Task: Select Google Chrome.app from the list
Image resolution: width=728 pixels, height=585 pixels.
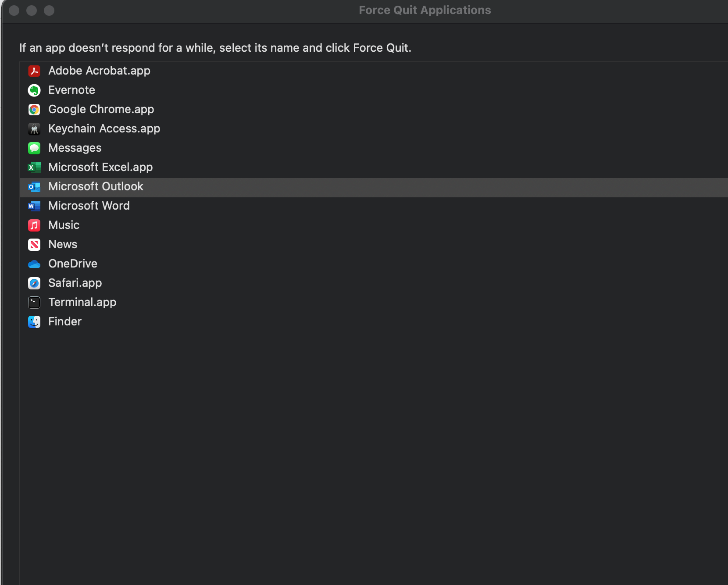Action: (x=101, y=109)
